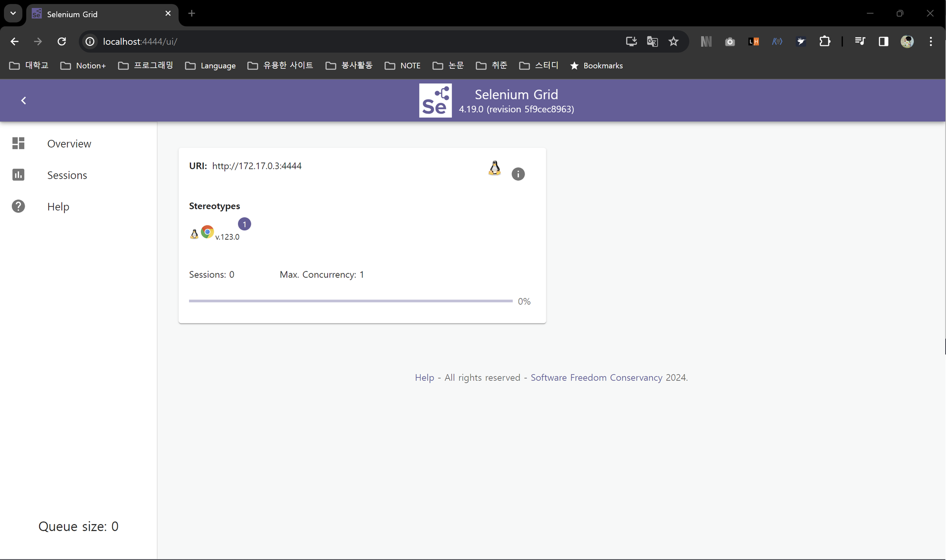
Task: Click the Sessions bar chart icon
Action: 18,175
